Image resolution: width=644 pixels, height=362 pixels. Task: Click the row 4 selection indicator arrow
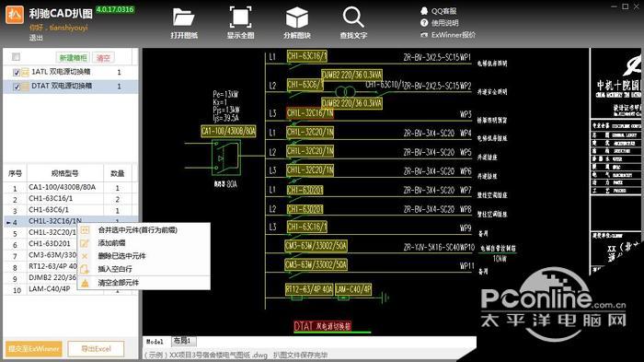[x=8, y=223]
